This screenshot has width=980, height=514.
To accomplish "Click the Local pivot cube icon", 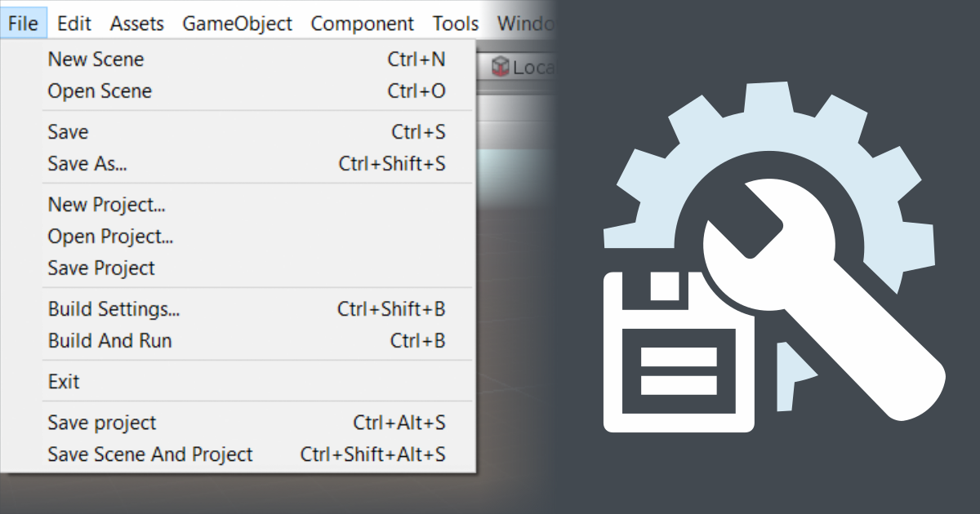I will [501, 67].
